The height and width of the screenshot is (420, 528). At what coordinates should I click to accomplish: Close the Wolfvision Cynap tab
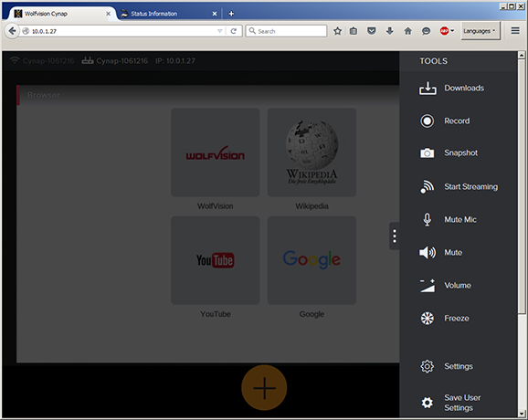pyautogui.click(x=108, y=14)
